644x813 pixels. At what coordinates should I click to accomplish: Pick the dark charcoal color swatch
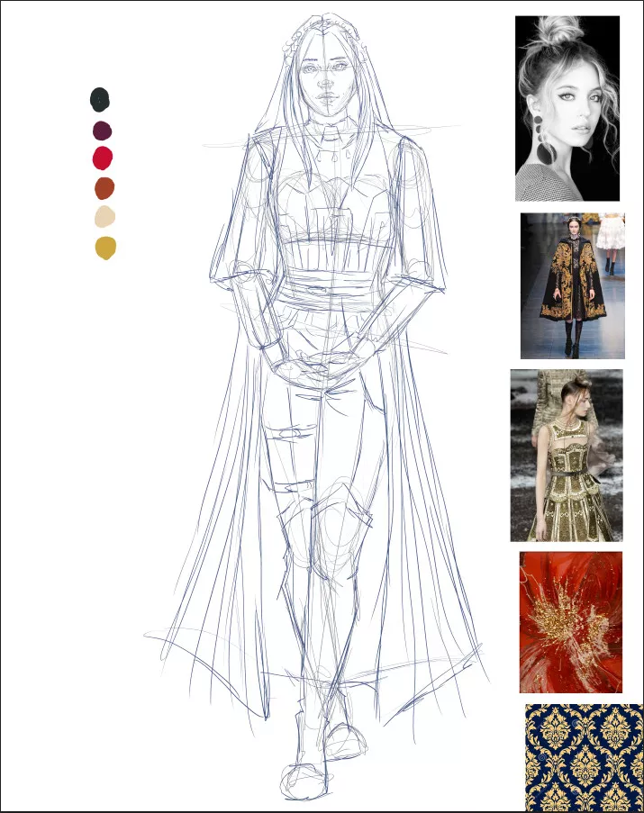(x=100, y=99)
